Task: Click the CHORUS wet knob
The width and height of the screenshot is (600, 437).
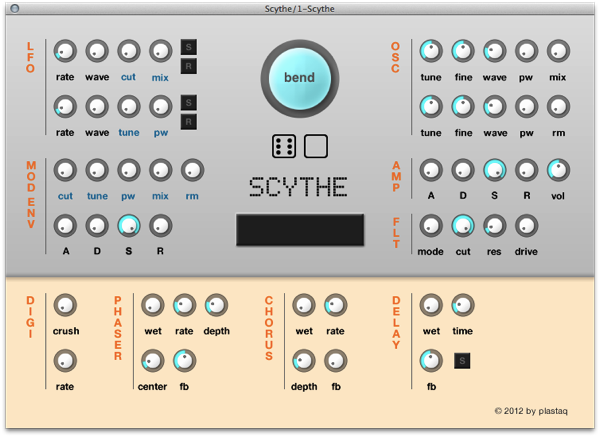Action: 304,305
